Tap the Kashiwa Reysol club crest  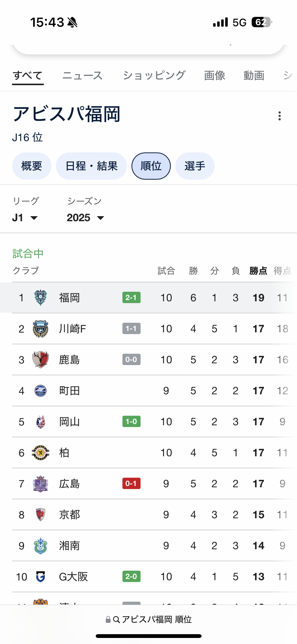point(40,453)
